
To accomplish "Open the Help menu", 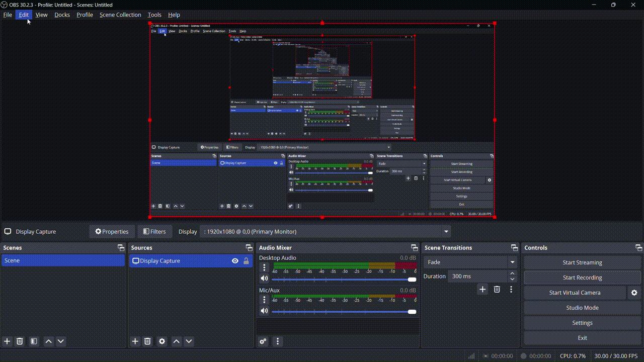I will click(174, 15).
